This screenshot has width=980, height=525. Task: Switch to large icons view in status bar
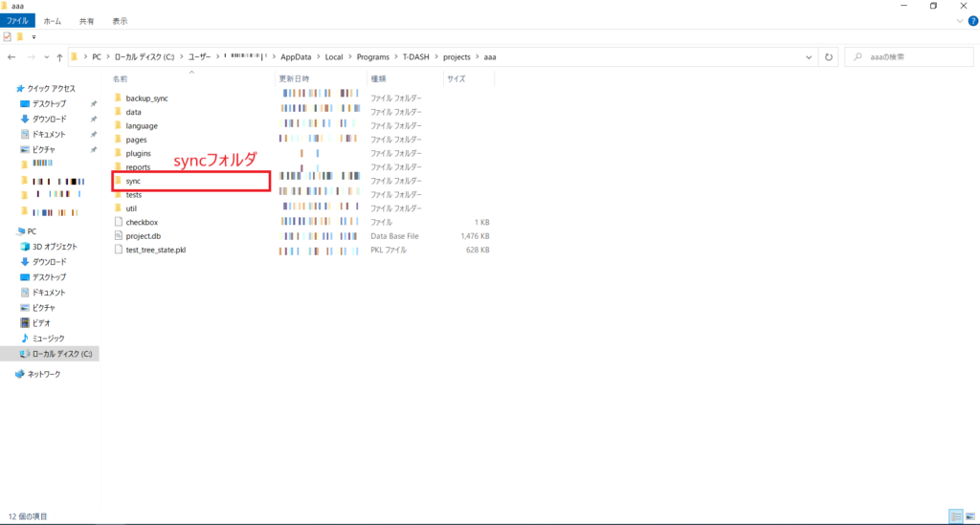[970, 516]
